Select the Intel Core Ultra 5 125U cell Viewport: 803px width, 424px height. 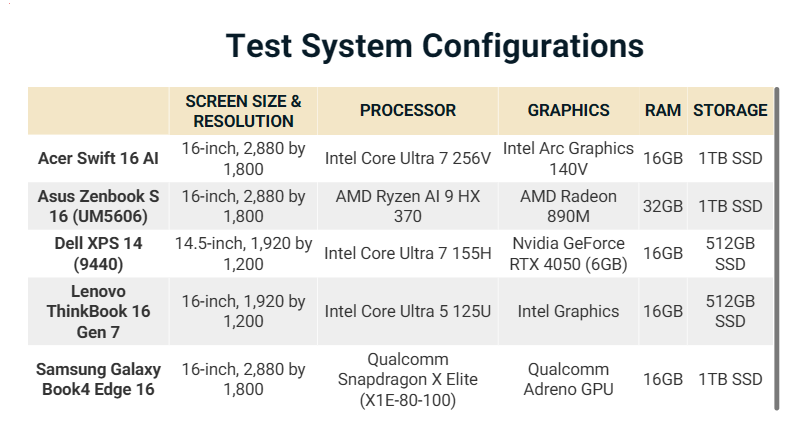(x=408, y=311)
